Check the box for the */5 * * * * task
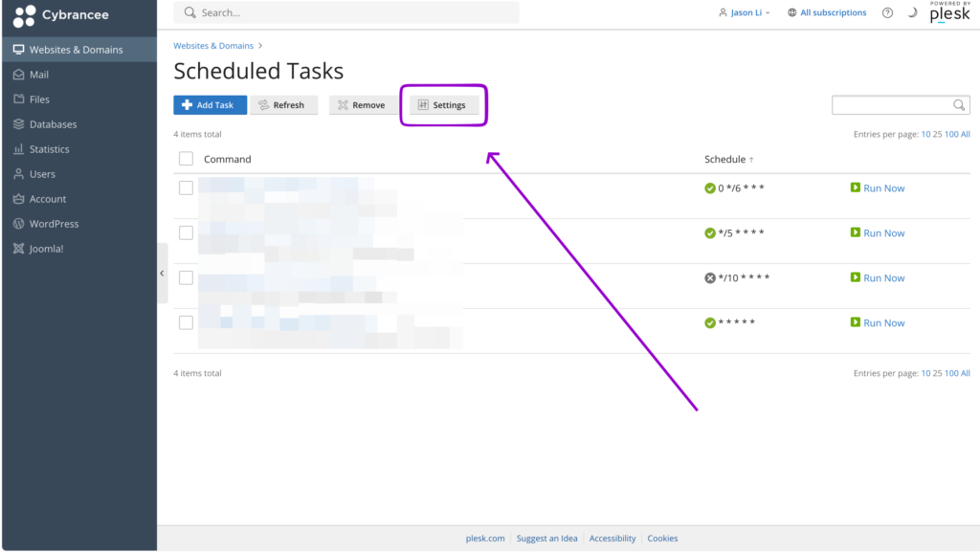This screenshot has width=980, height=552. tap(186, 232)
